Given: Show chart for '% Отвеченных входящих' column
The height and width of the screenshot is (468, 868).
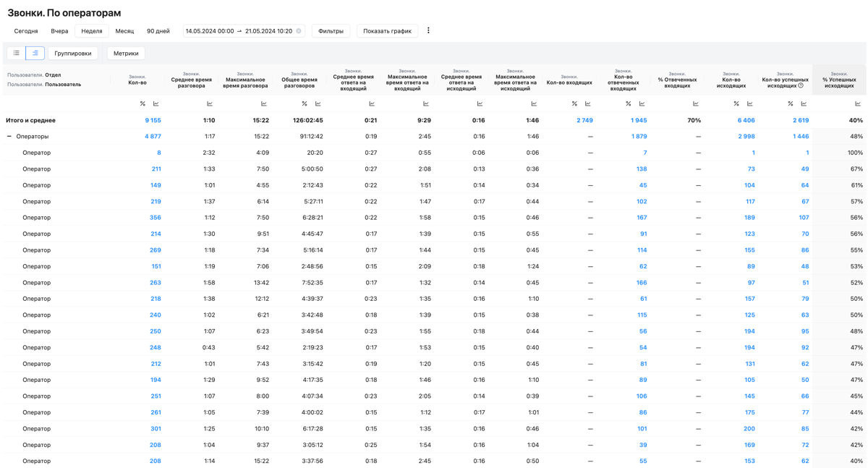Looking at the screenshot, I should 696,103.
